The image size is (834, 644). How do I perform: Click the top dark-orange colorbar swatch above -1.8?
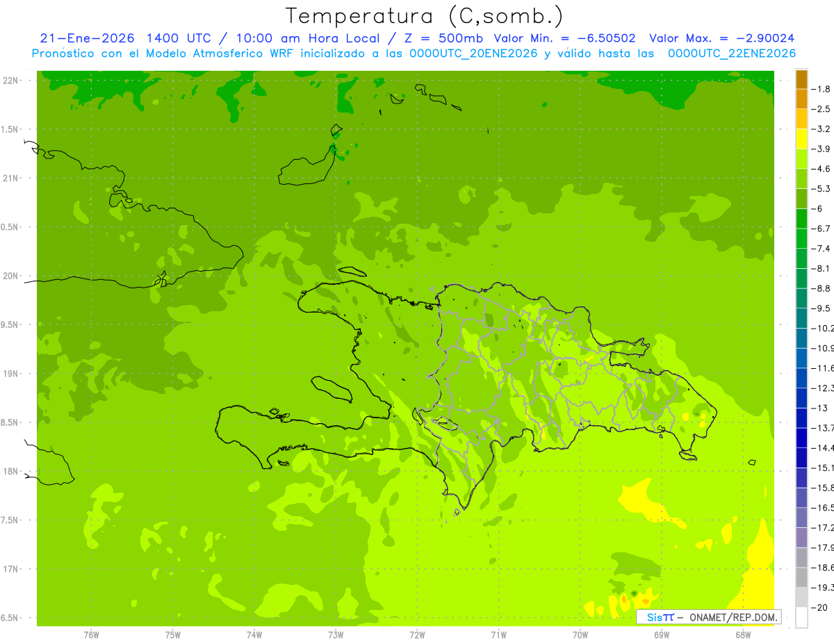point(801,79)
